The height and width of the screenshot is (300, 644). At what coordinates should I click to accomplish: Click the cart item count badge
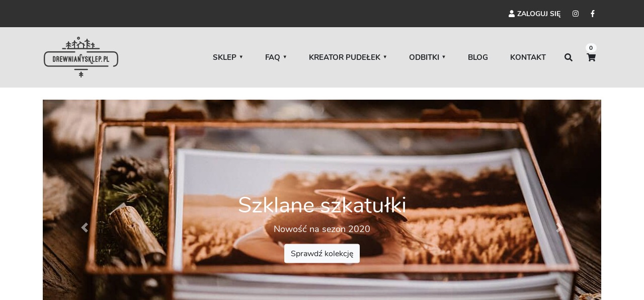tap(591, 48)
